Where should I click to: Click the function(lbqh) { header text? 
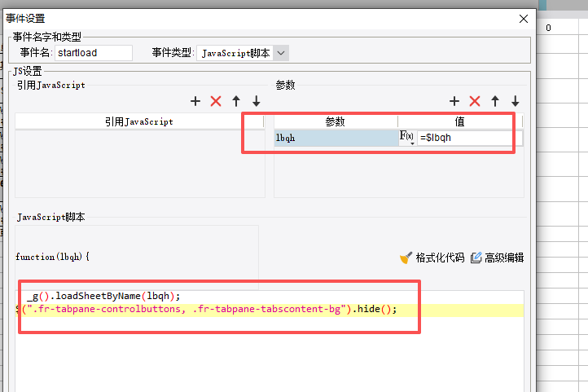coord(52,257)
